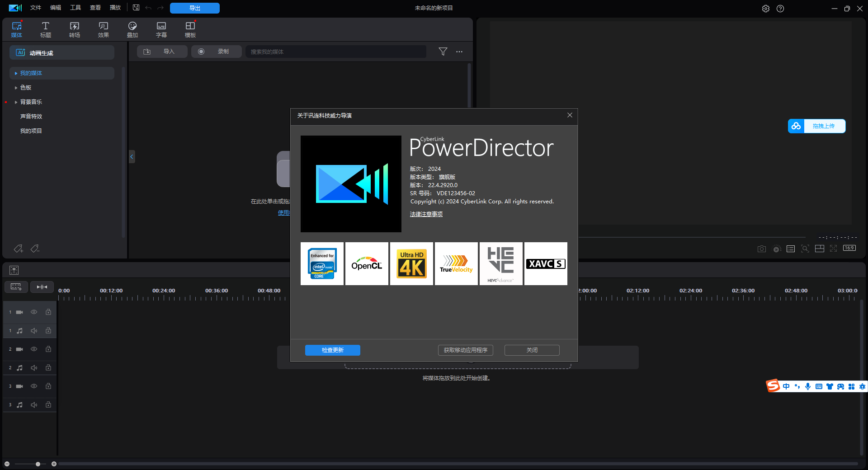Take a snapshot with the camera icon

click(761, 249)
